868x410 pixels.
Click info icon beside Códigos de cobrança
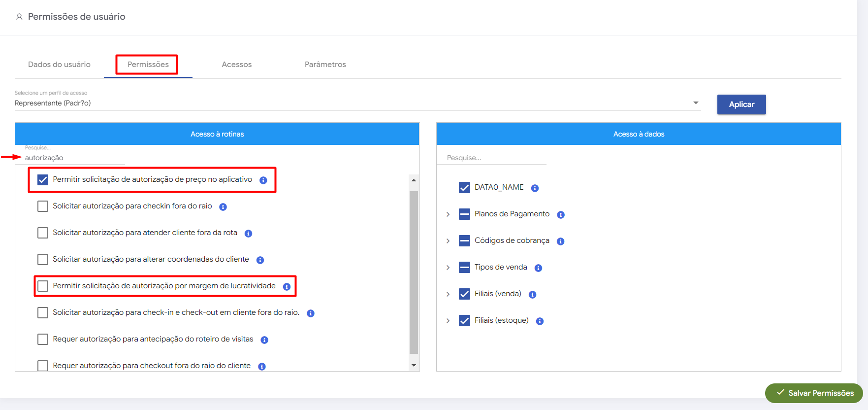(561, 241)
